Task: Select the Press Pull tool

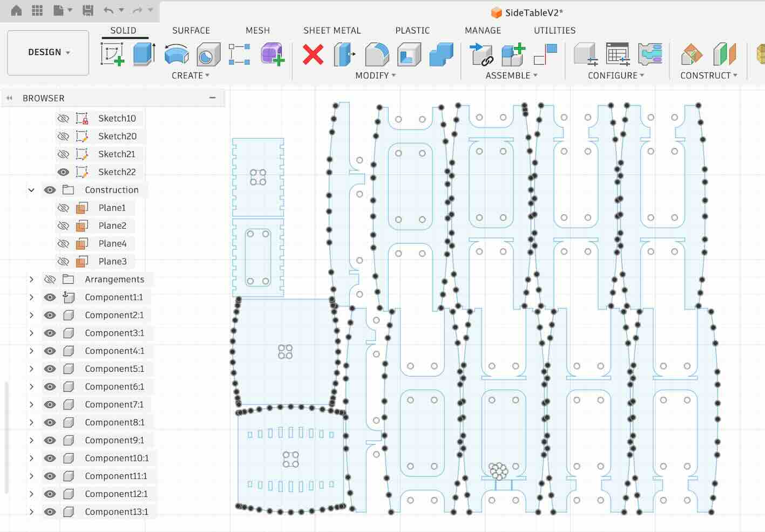Action: (x=344, y=54)
